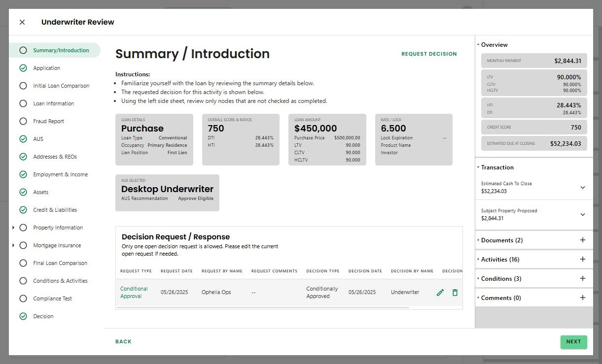Click the plus icon next to Documents (2)
This screenshot has height=364, width=602.
[x=582, y=240]
